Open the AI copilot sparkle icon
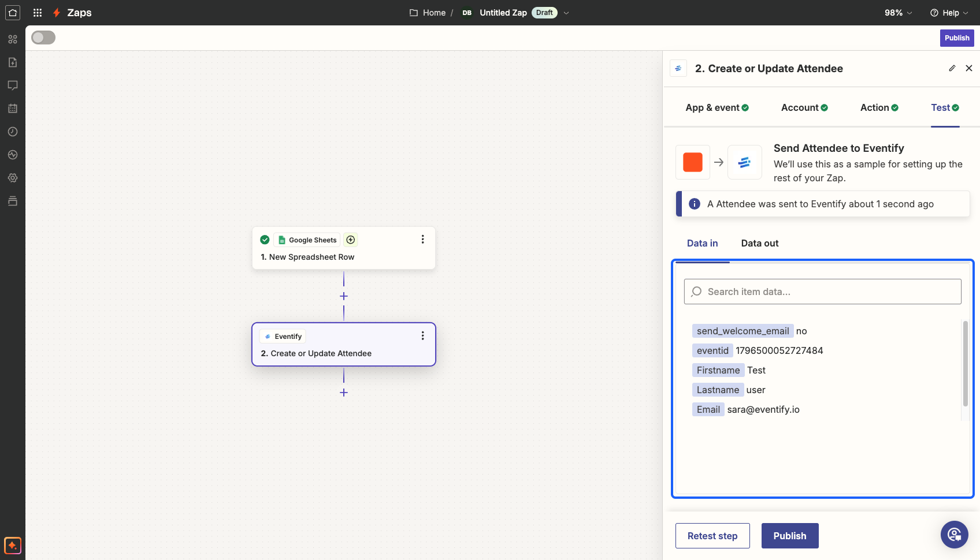 13,545
